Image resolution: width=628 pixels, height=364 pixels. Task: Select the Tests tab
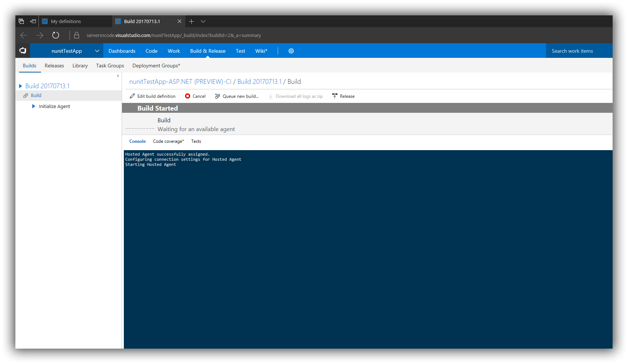[x=196, y=141]
